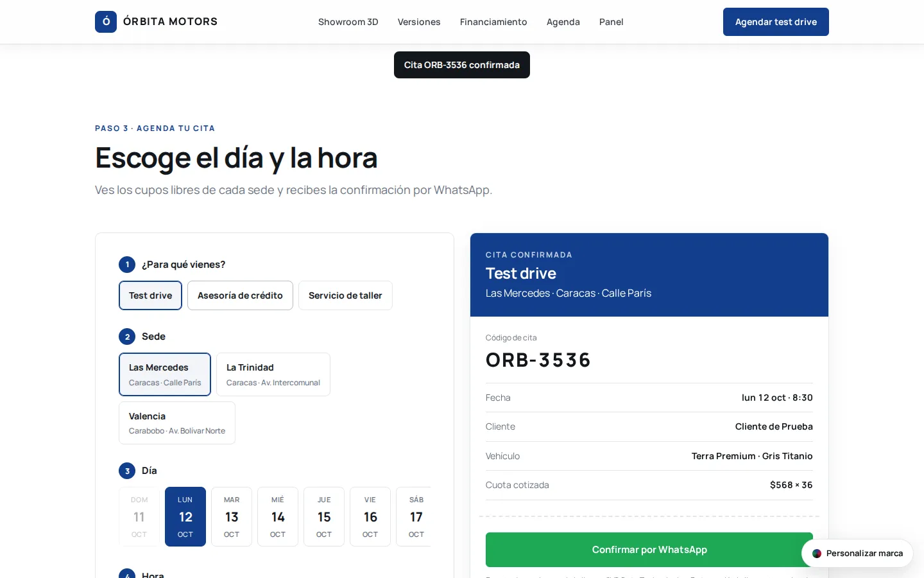The image size is (924, 578).
Task: Open Personalizar marca panel
Action: (857, 554)
